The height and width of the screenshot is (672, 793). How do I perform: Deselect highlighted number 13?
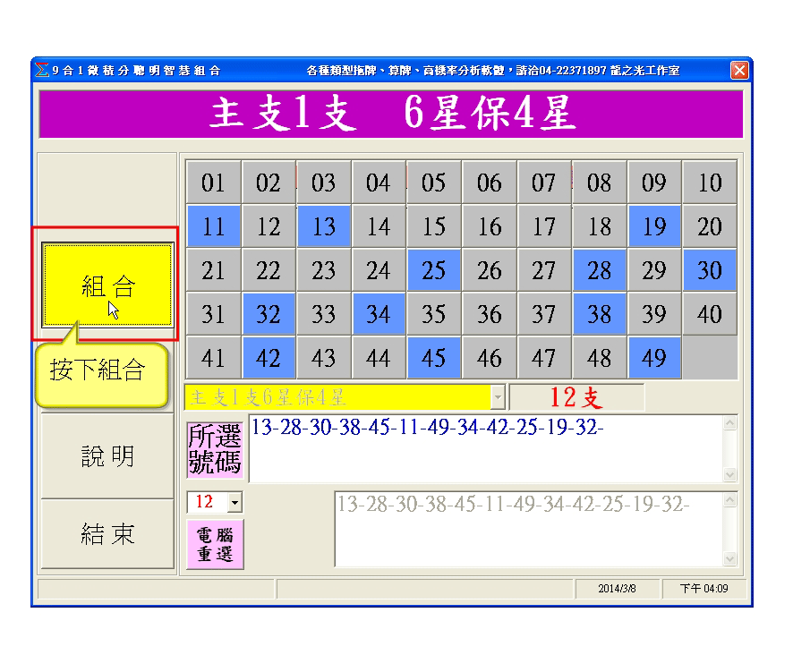tap(324, 226)
